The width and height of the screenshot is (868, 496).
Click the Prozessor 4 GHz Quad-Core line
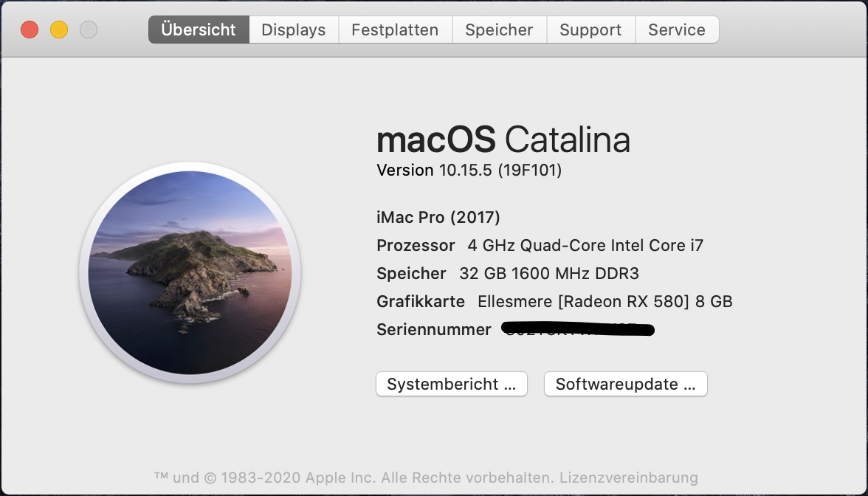click(x=540, y=246)
